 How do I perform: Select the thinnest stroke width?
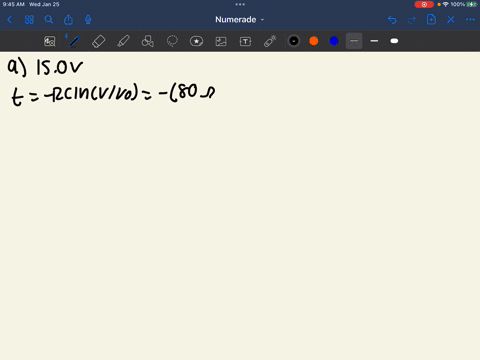pos(354,41)
